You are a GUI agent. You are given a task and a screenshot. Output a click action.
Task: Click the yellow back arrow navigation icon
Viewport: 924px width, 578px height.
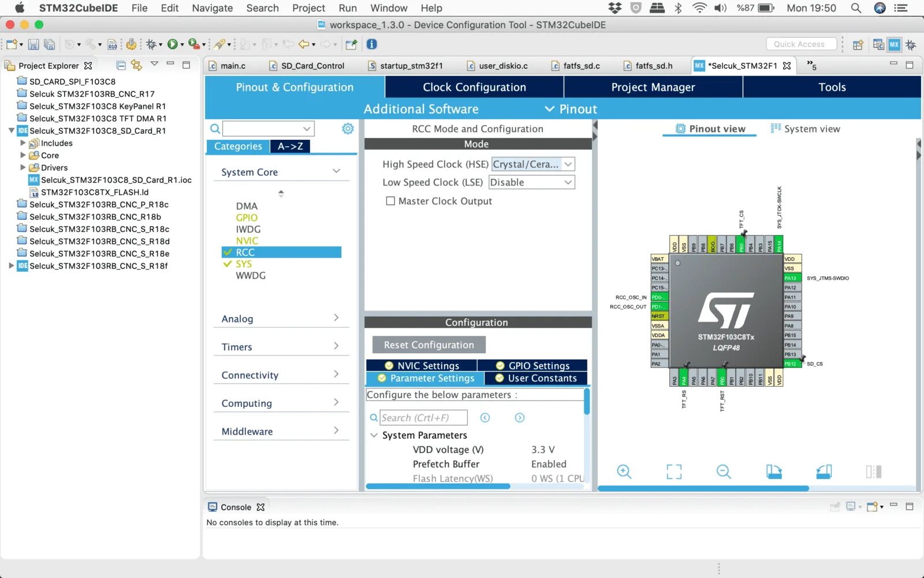tap(304, 45)
